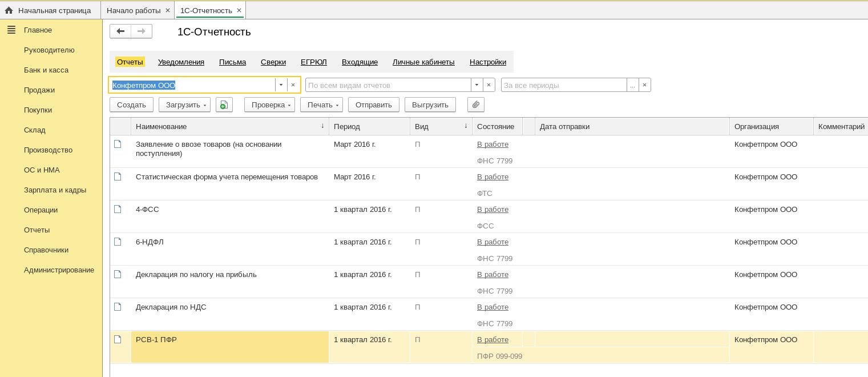Go back with the left arrow
The image size is (868, 377).
click(x=120, y=31)
